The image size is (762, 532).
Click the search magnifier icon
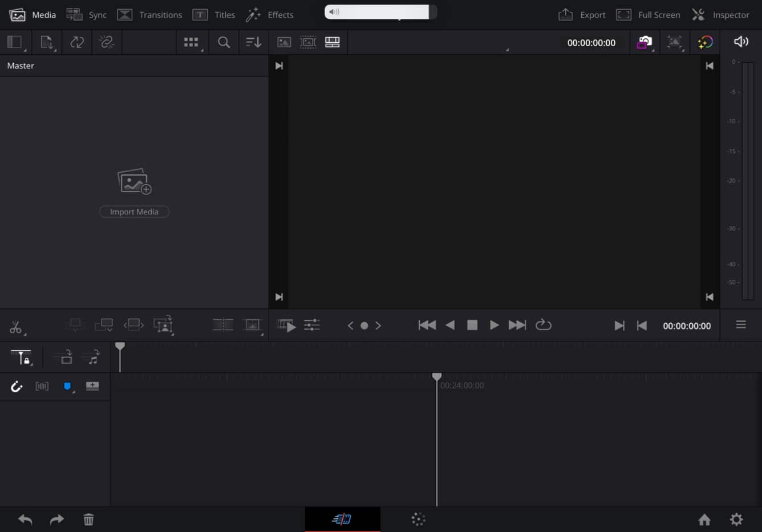click(x=224, y=42)
